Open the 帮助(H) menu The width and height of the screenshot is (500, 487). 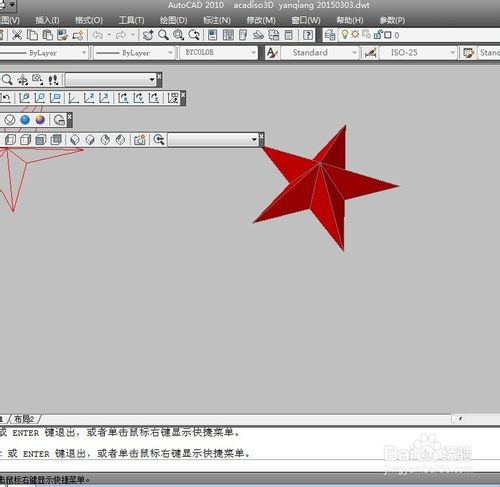click(350, 20)
